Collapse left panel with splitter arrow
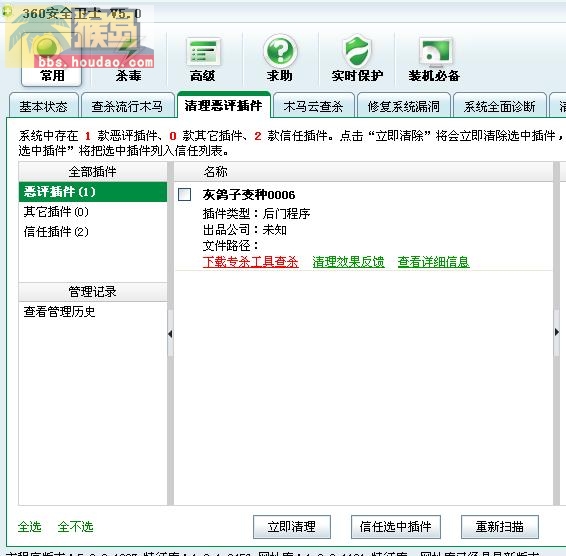566x556 pixels. pos(170,334)
